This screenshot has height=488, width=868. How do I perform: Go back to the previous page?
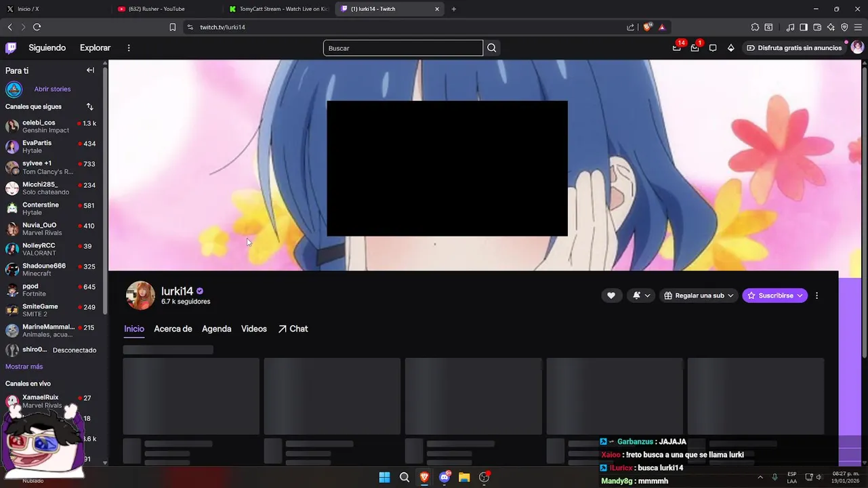(x=9, y=27)
